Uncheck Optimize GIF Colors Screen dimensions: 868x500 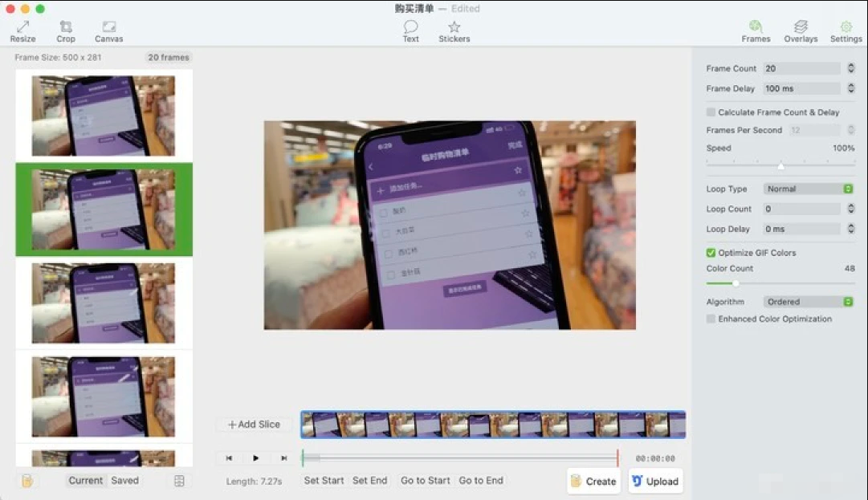[x=711, y=253]
